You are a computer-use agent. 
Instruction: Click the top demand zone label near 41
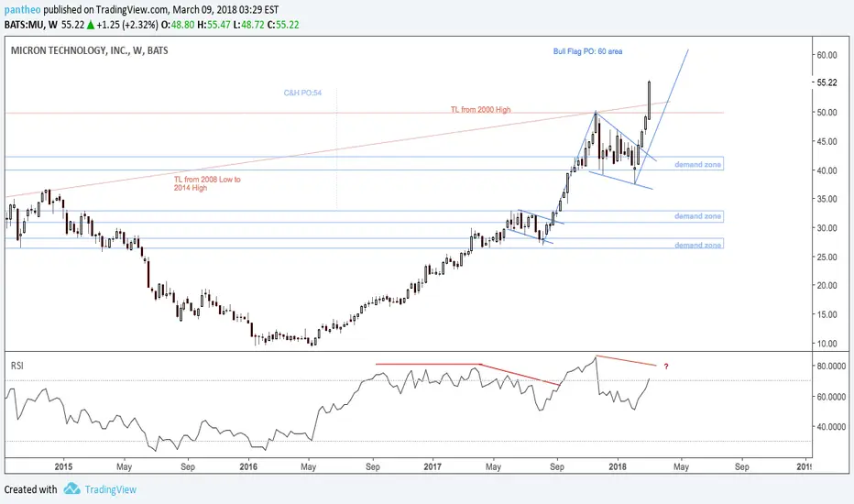point(697,165)
